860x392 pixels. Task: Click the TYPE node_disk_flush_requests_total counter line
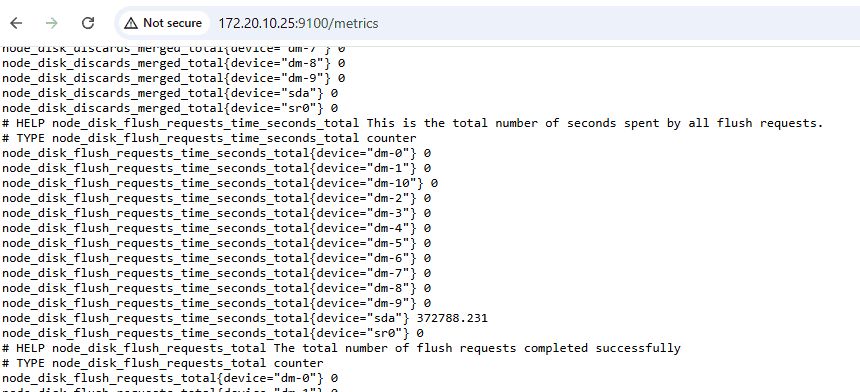(162, 363)
